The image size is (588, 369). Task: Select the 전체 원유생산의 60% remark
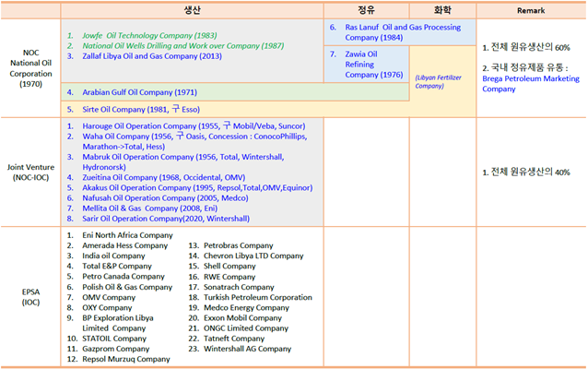pyautogui.click(x=525, y=47)
